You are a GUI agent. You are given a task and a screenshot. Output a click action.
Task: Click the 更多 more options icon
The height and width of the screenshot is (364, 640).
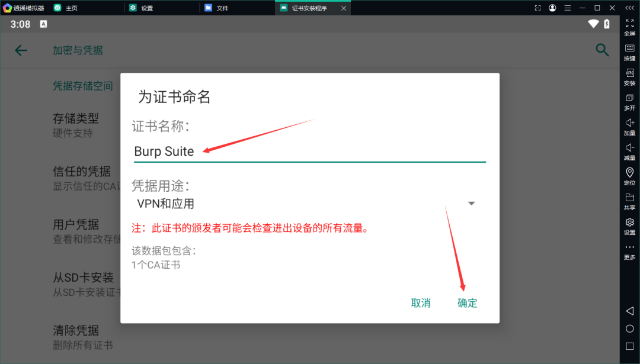[629, 252]
